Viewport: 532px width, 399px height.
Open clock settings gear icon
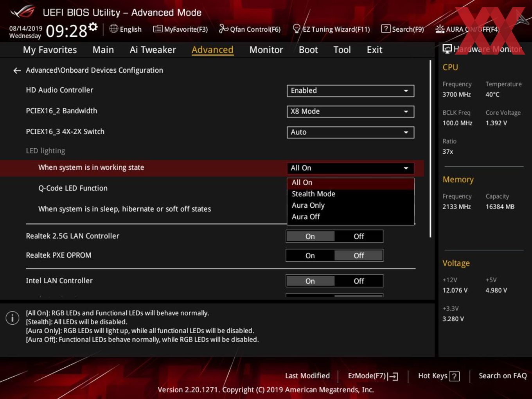click(x=93, y=27)
